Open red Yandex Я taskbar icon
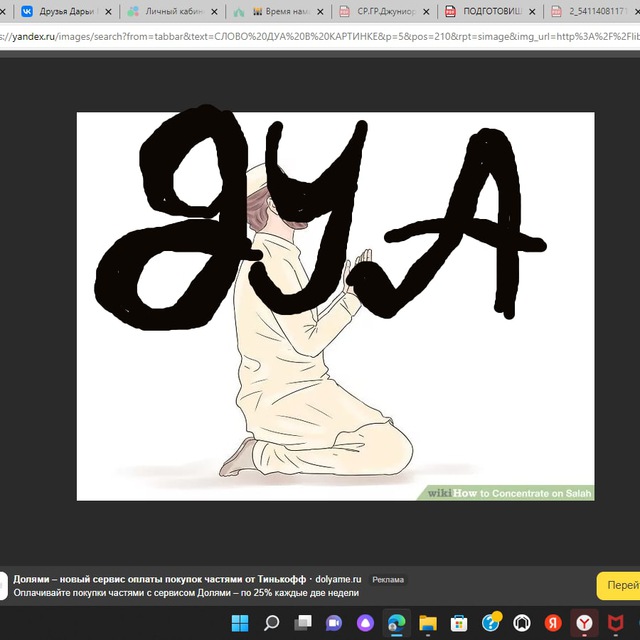This screenshot has width=640, height=640. (553, 623)
